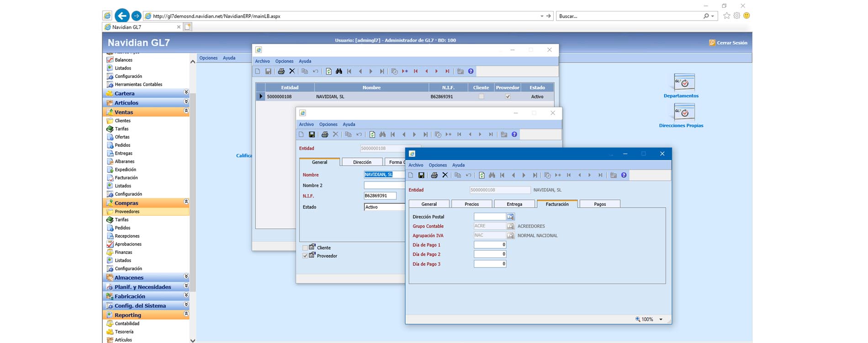Open Proveedores under Compras
The height and width of the screenshot is (343, 868).
[127, 212]
